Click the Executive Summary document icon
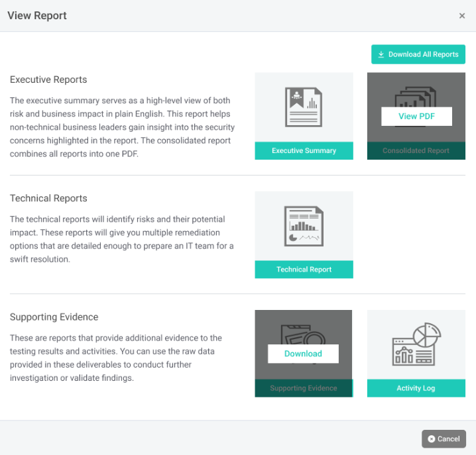The width and height of the screenshot is (476, 455). (304, 107)
